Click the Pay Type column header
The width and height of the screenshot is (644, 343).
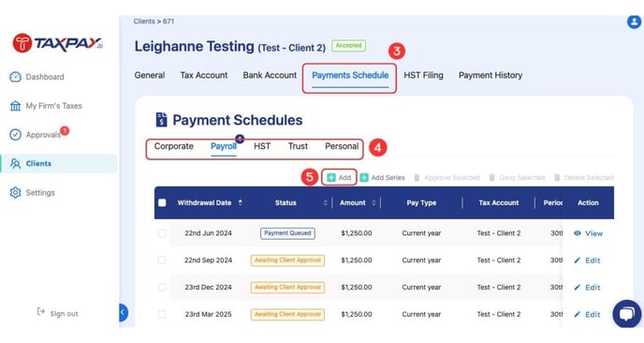[x=421, y=202]
